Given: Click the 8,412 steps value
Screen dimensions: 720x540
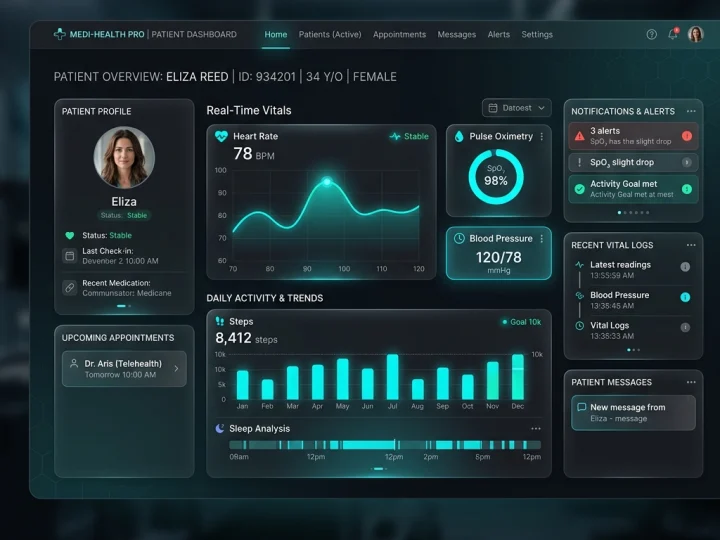Looking at the screenshot, I should [x=233, y=338].
